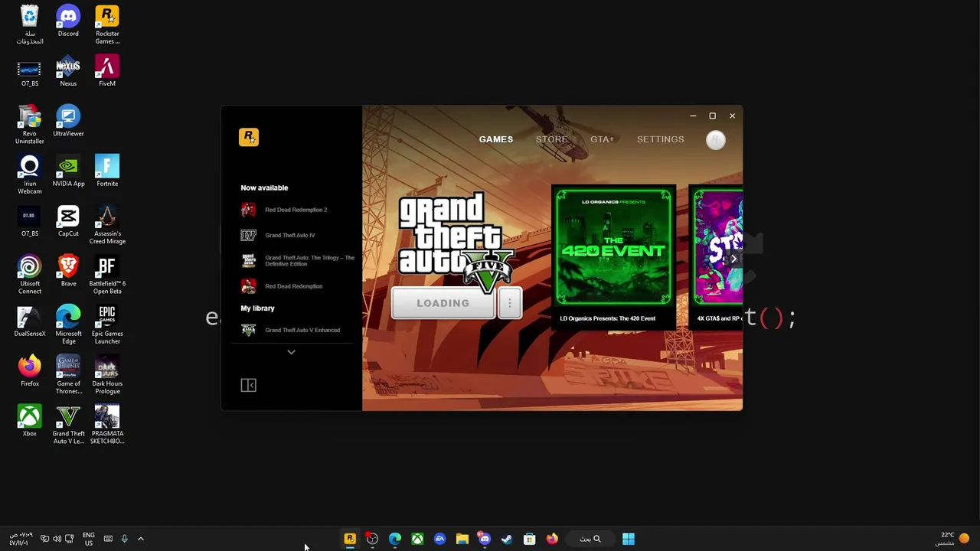Open CapCut desktop shortcut

[x=68, y=221]
